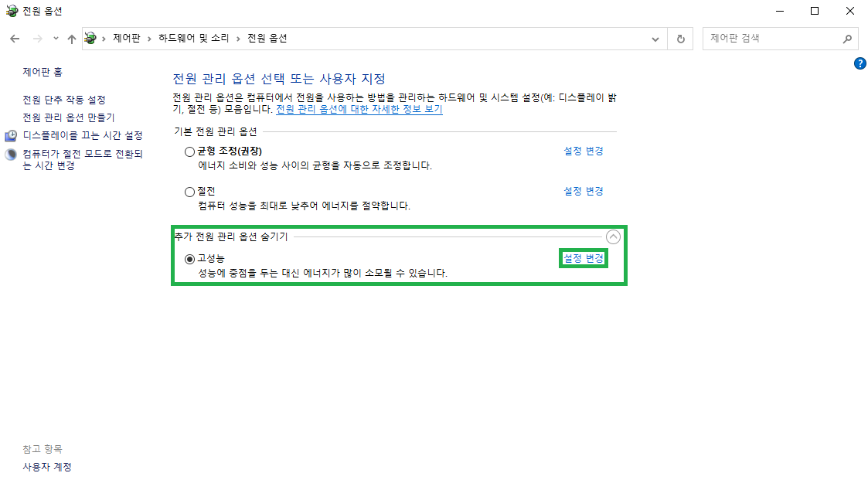Expand the chevron after 제어판 in the breadcrumb
The image size is (868, 490).
pos(149,39)
